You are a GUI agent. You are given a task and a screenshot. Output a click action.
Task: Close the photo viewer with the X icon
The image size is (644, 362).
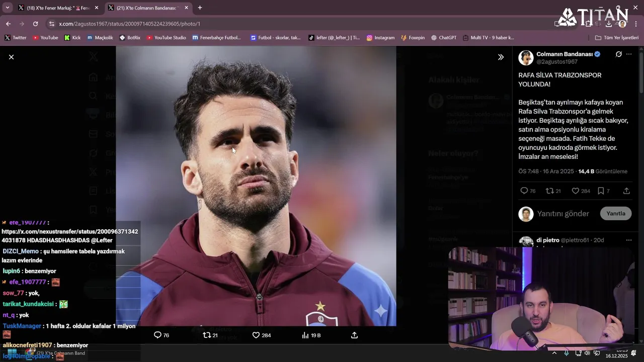(x=11, y=57)
